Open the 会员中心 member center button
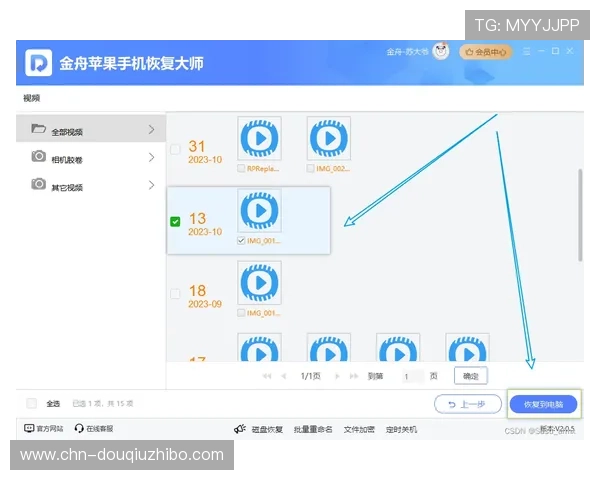600x480 pixels. [486, 52]
